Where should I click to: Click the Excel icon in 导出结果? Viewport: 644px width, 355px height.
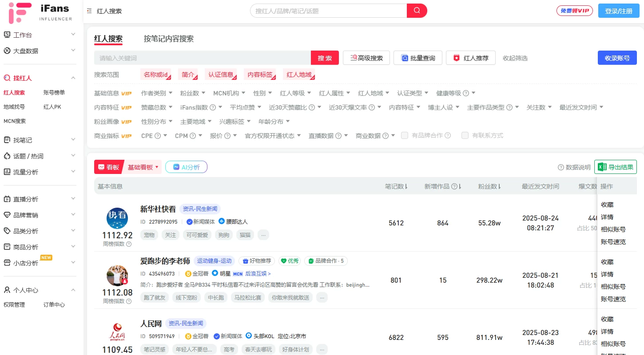point(602,167)
